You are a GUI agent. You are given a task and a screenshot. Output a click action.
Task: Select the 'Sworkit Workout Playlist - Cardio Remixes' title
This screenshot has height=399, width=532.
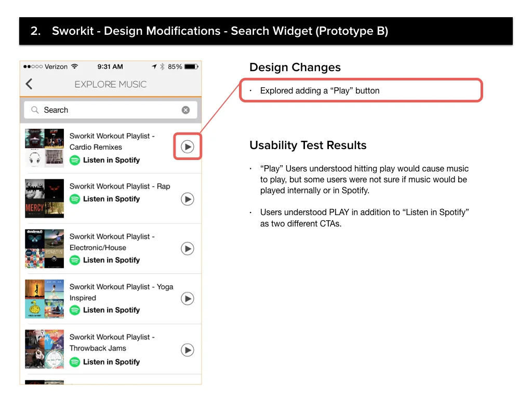[112, 141]
